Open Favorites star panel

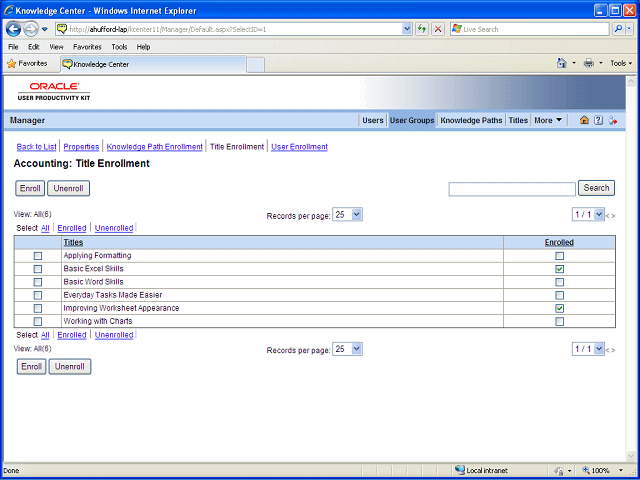[28, 64]
